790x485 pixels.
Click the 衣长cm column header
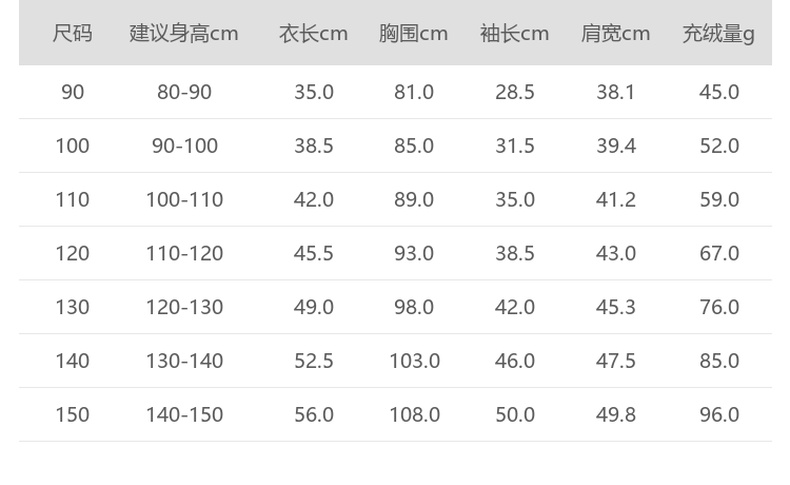(x=313, y=33)
